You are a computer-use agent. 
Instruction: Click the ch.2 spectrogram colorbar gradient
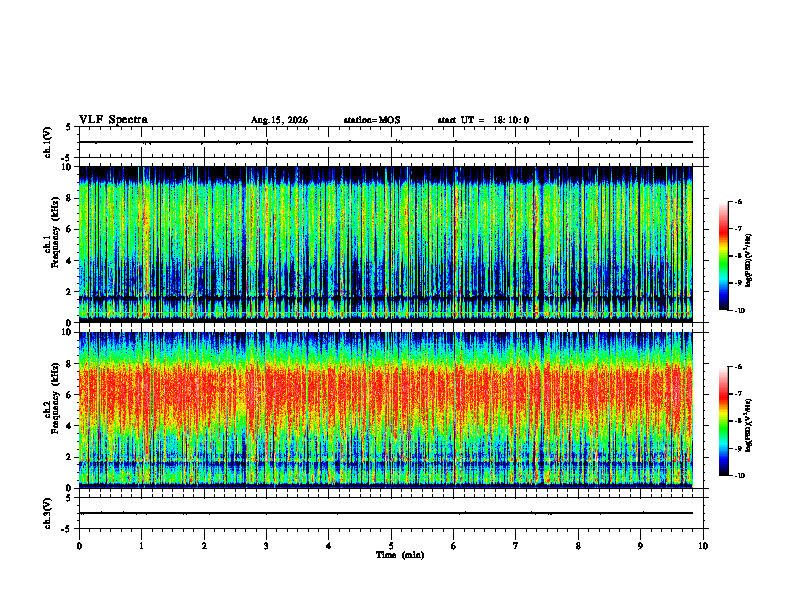[723, 421]
